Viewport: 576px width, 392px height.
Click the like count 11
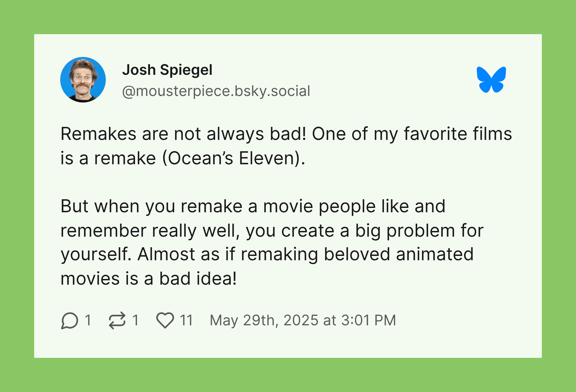(x=186, y=320)
